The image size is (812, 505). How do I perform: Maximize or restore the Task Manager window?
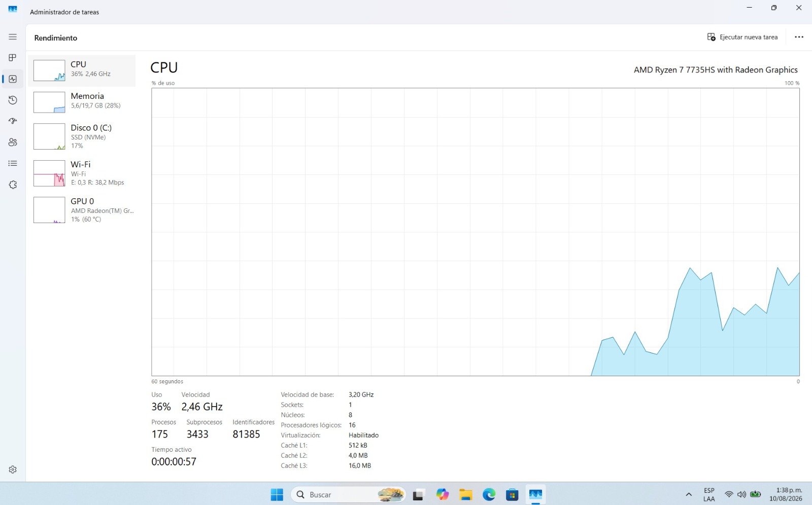[774, 8]
